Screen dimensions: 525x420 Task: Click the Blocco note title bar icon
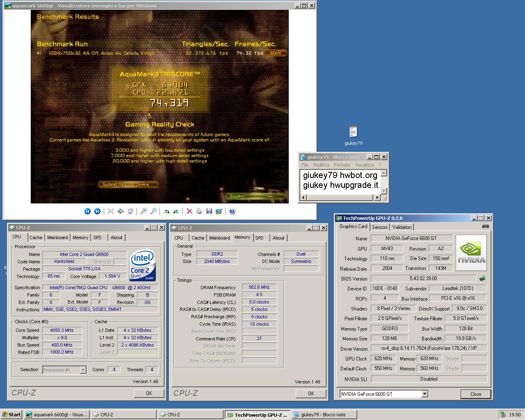coord(303,157)
